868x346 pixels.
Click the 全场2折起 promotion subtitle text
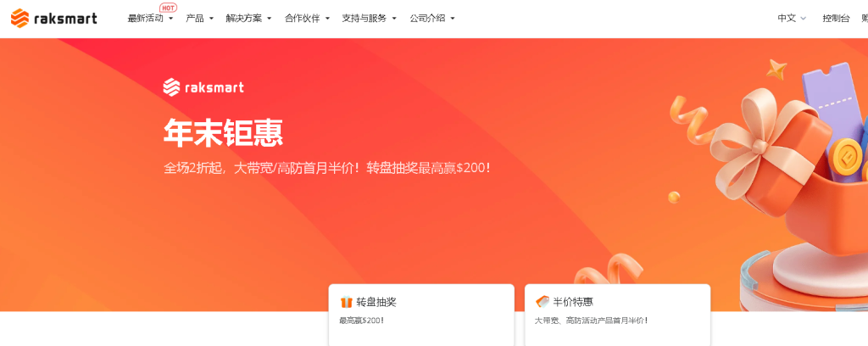coord(326,168)
